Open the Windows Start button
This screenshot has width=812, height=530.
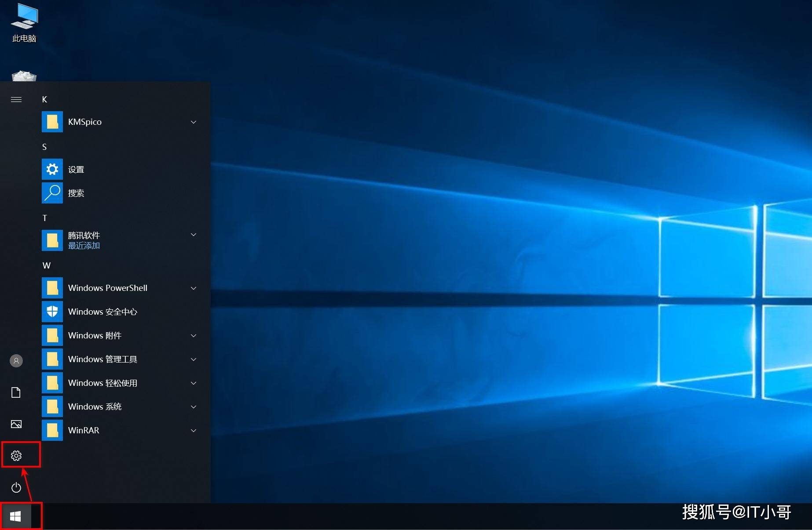16,516
